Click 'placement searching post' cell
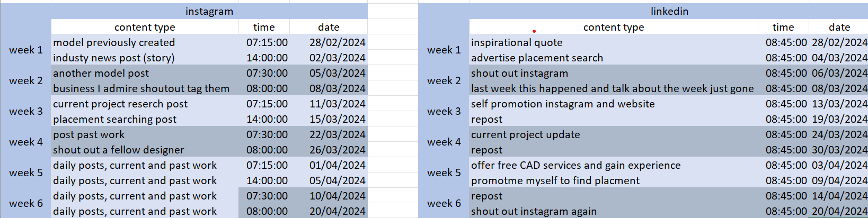The height and width of the screenshot is (218, 868). tap(145, 119)
